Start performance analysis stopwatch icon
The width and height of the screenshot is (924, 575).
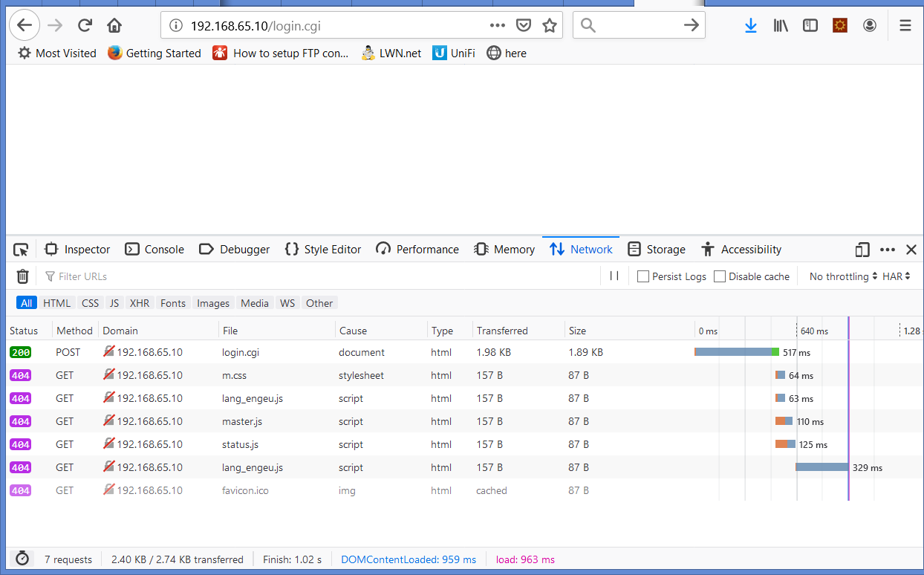pyautogui.click(x=22, y=559)
